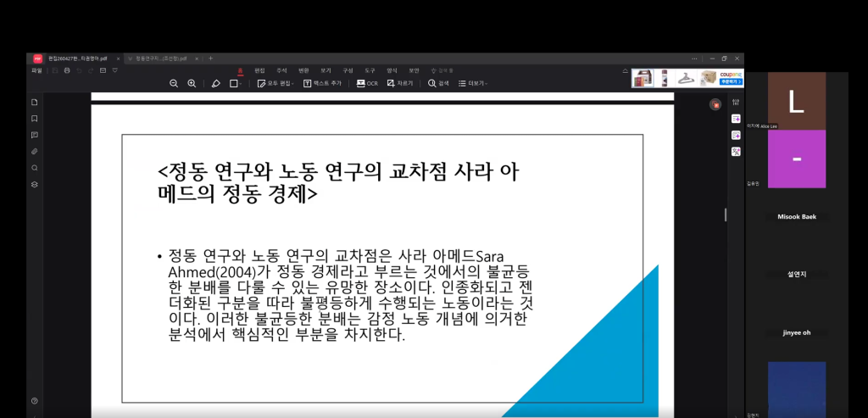Select the 설연지 participant
Viewport: 868px width, 418px height.
[x=797, y=274]
